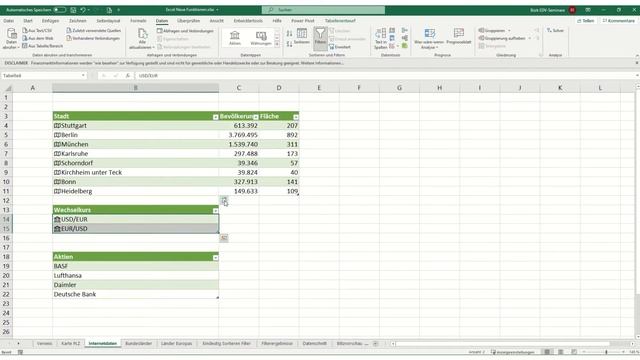Viewport: 640px width, 360px height.
Task: Click the currency icon beside USD/EUR
Action: pos(57,219)
